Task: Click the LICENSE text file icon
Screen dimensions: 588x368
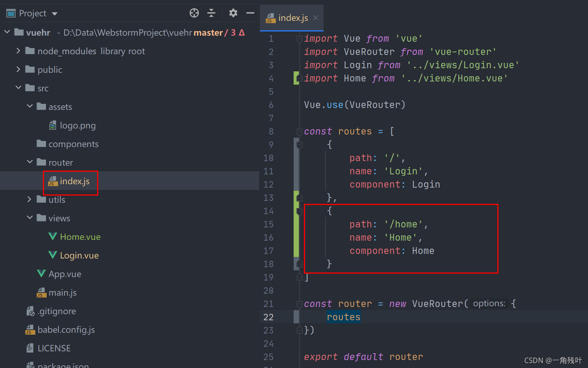Action: point(30,348)
